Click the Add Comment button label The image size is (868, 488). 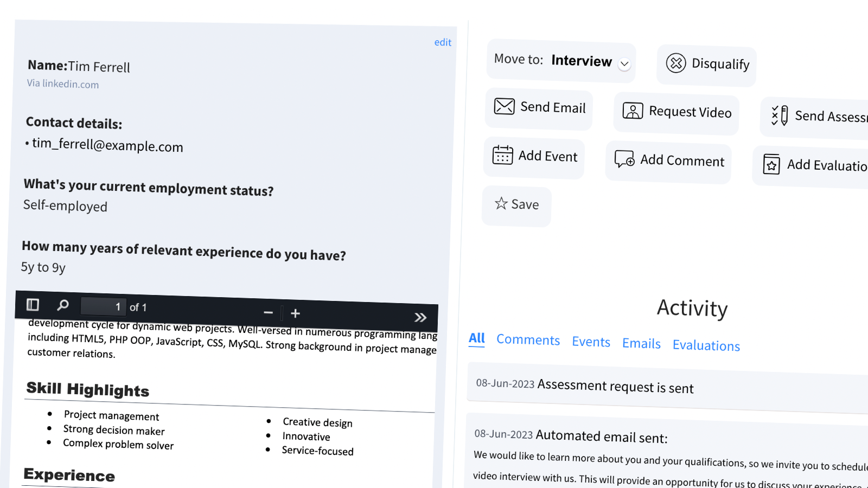click(x=682, y=160)
